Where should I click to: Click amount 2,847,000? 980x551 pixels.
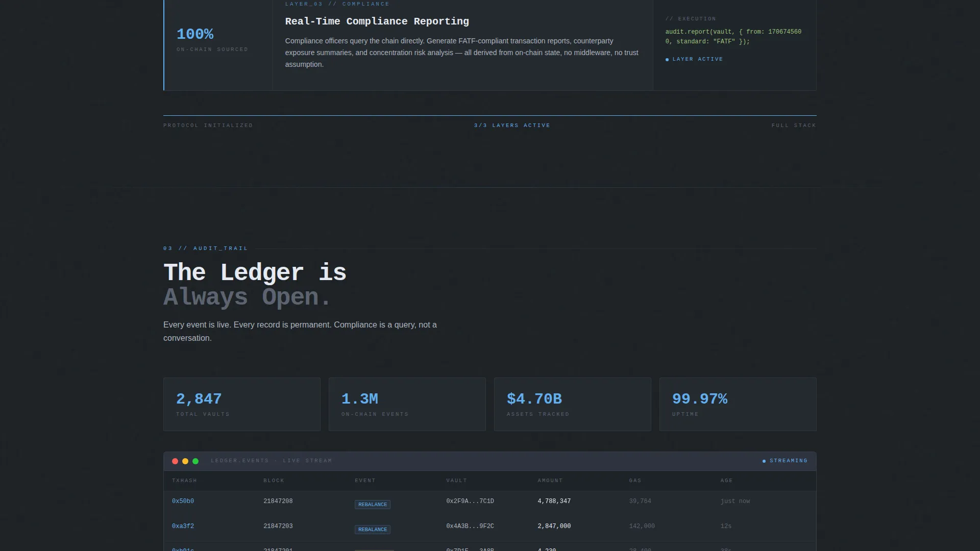coord(554,526)
